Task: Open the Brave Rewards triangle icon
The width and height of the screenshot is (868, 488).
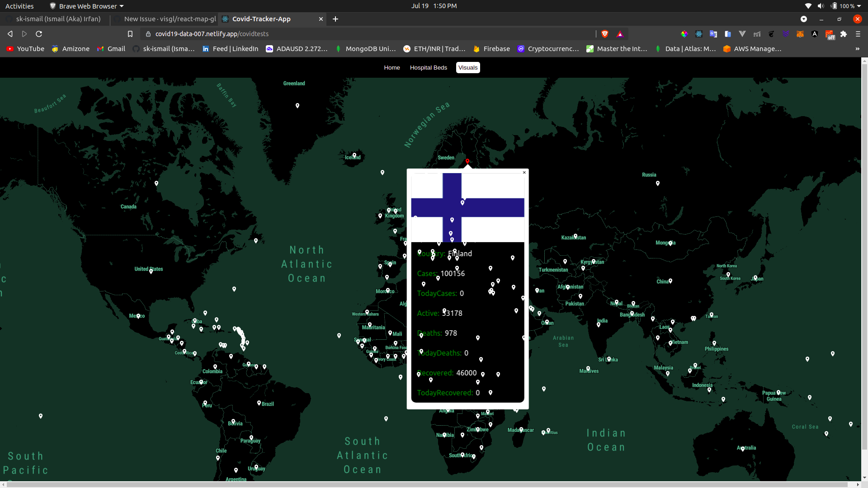Action: [x=620, y=34]
